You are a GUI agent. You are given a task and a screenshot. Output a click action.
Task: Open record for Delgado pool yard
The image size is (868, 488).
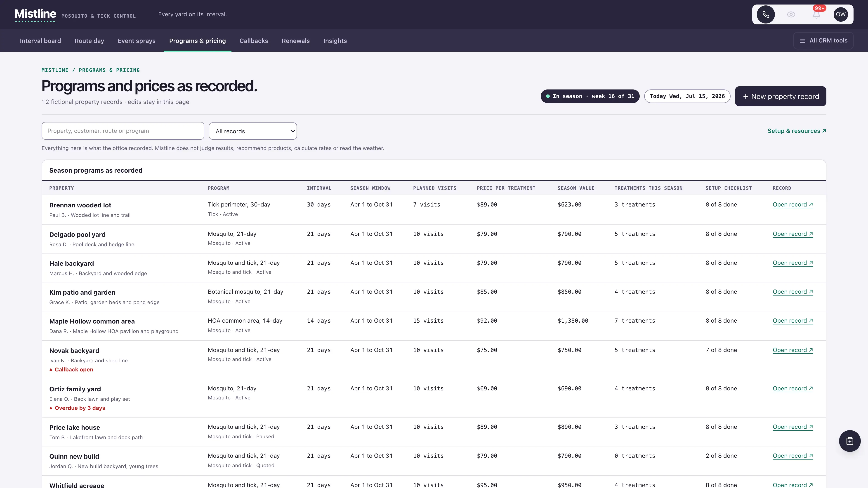(x=793, y=234)
